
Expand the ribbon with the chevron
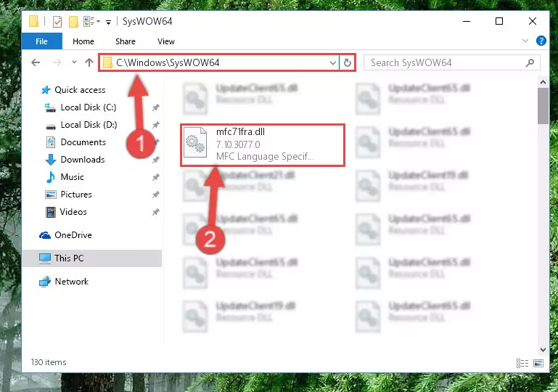(x=525, y=41)
